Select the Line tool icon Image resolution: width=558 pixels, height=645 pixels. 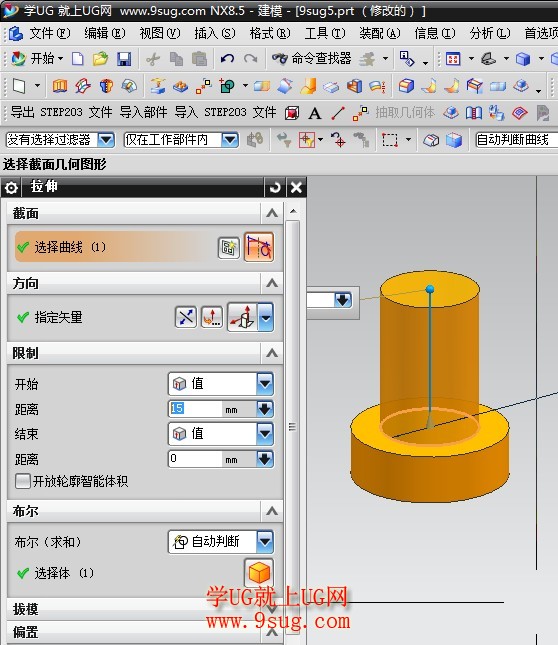[338, 113]
